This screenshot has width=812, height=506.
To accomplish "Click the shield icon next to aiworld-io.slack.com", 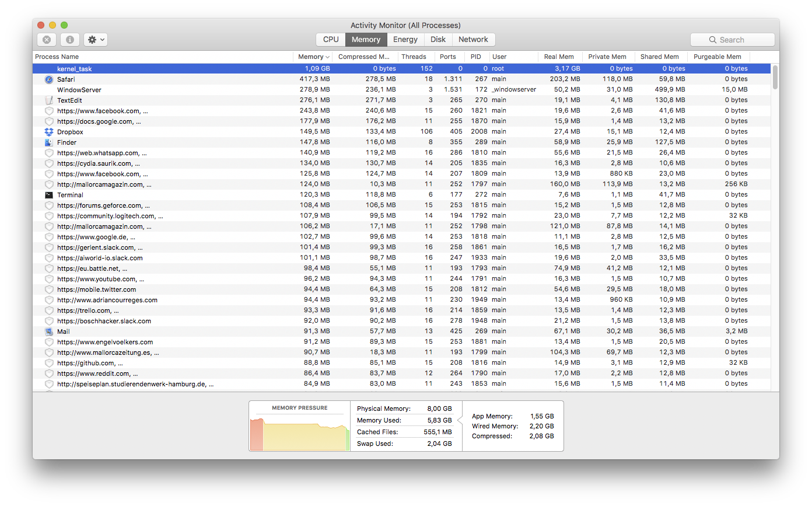I will (x=49, y=258).
